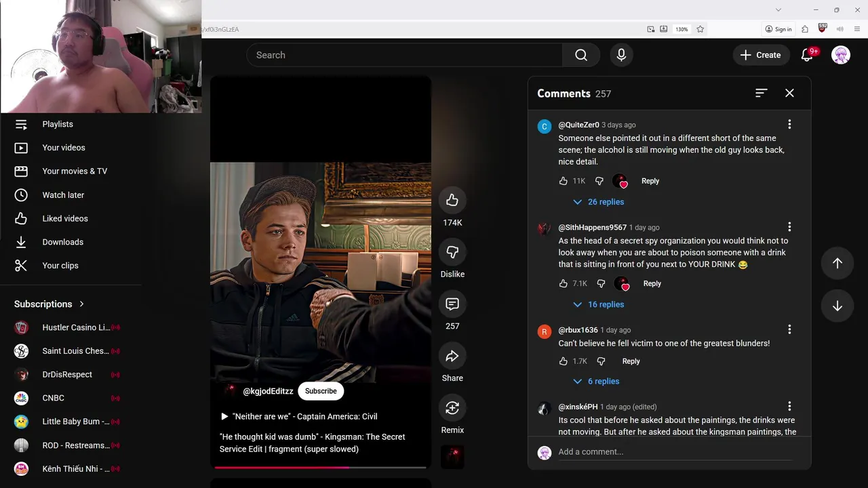
Task: Open the tab list dropdown arrow
Action: coord(778,9)
